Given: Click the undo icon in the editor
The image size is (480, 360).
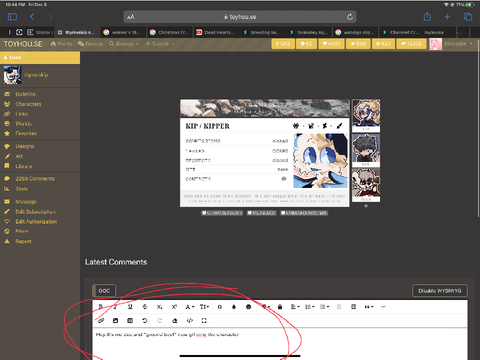Looking at the screenshot, I should click(x=145, y=321).
